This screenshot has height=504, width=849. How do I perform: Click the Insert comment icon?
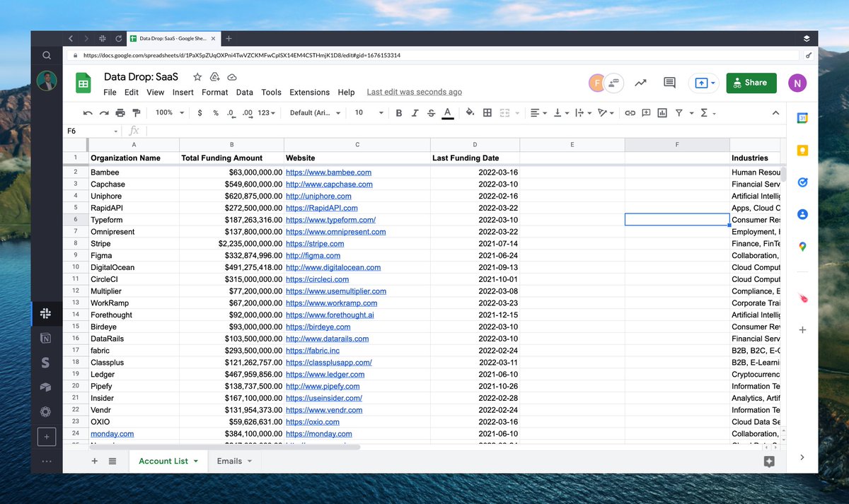coord(646,113)
